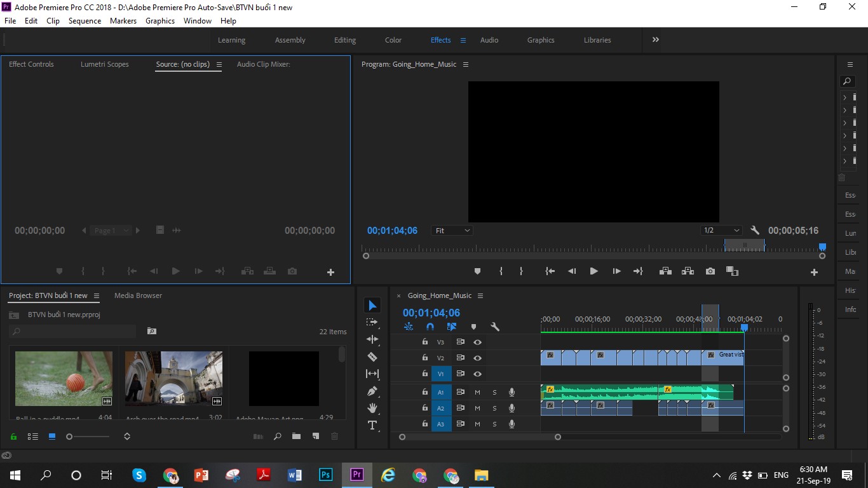Toggle V3 track output eye
Screen dimensions: 868x488
pyautogui.click(x=477, y=342)
